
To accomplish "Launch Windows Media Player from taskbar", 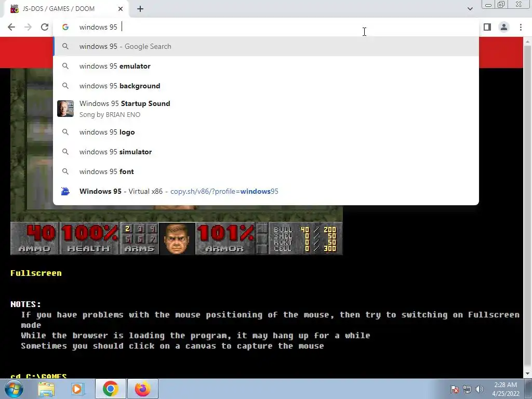I will click(77, 389).
